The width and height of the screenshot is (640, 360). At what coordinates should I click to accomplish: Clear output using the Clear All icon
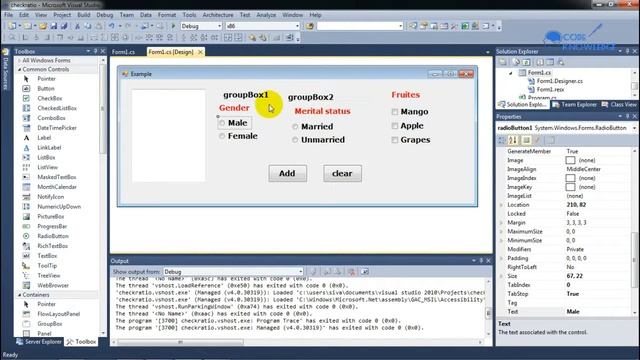click(351, 271)
